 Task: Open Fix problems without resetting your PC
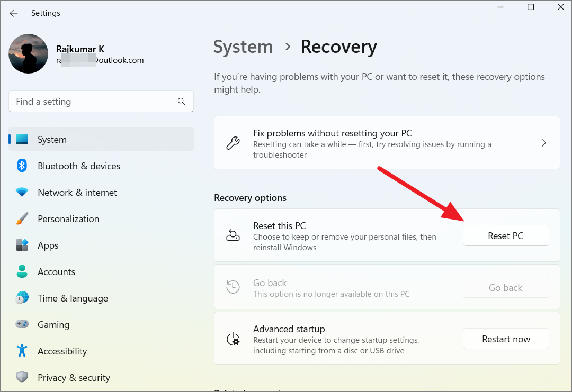tap(387, 143)
